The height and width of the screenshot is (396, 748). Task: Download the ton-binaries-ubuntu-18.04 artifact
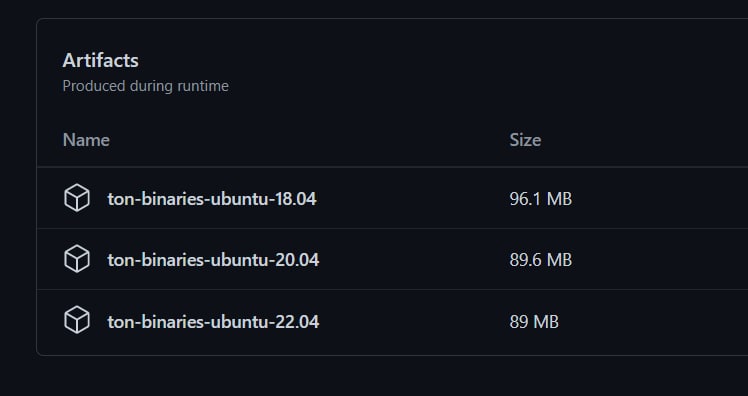[212, 198]
